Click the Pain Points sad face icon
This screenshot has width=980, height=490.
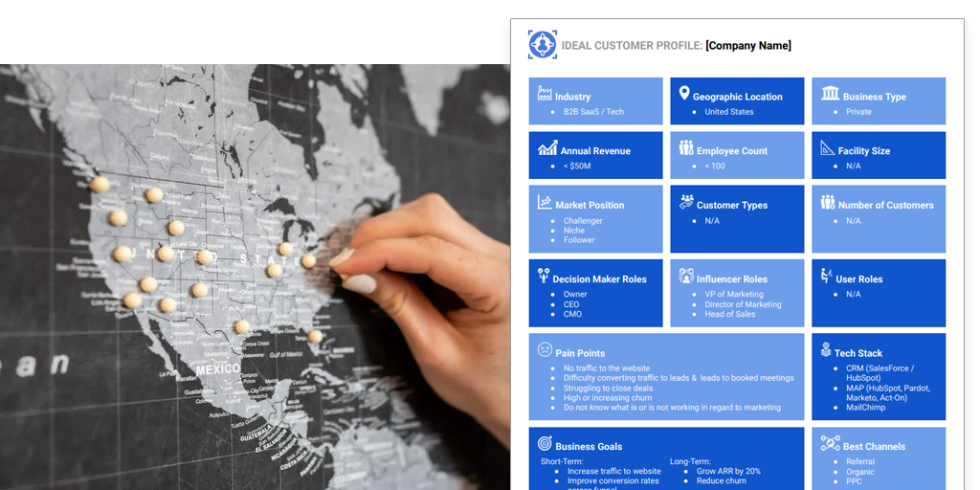pos(545,350)
